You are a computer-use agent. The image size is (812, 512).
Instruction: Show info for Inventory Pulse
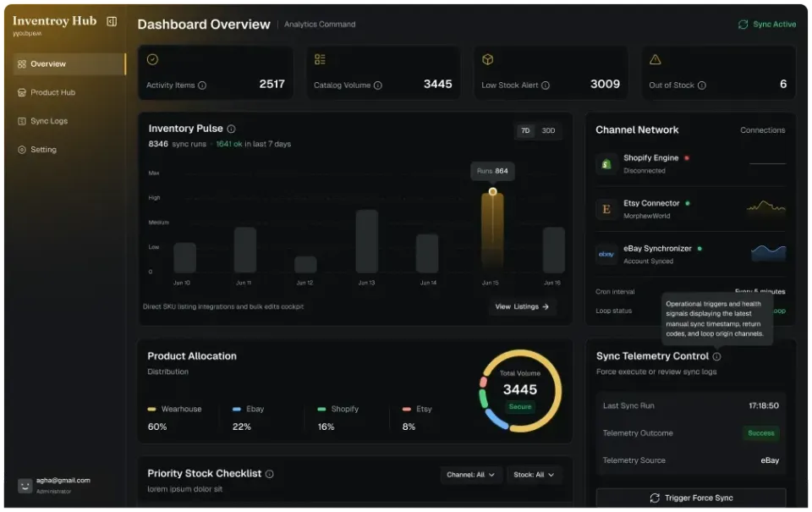pyautogui.click(x=232, y=129)
